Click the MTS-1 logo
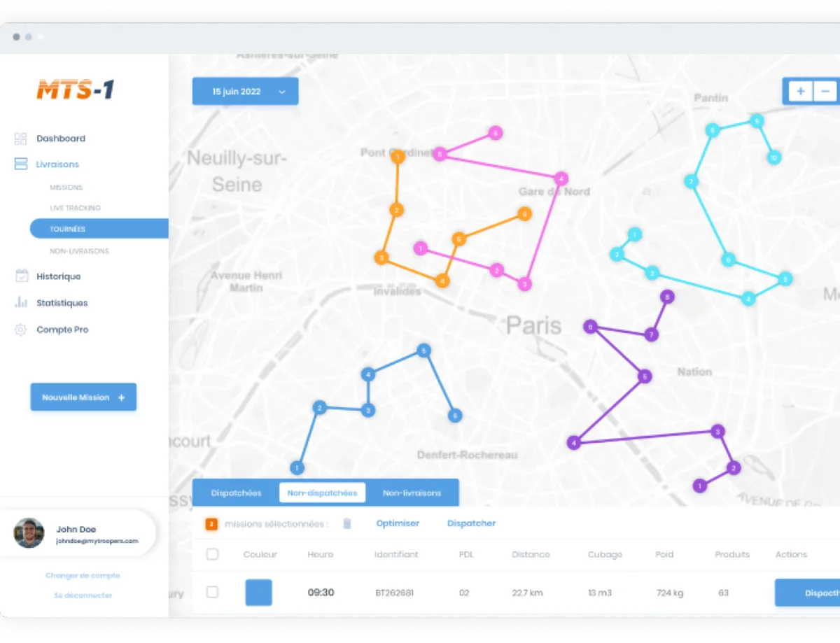 (75, 90)
